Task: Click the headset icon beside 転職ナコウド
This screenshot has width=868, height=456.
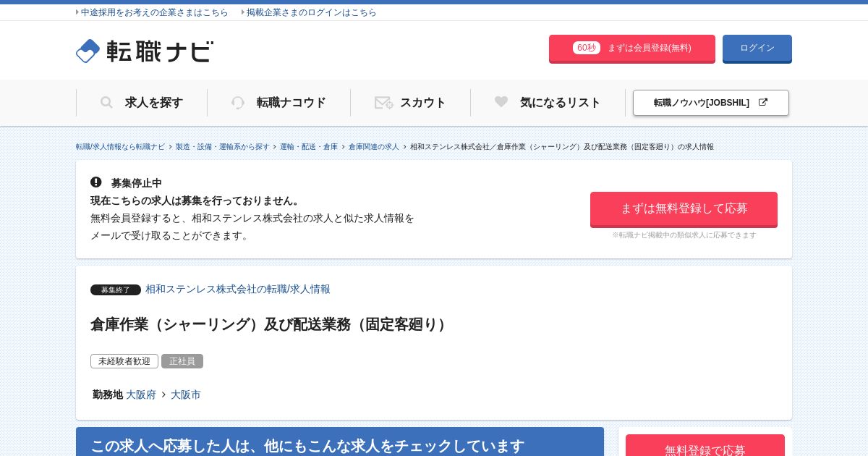Action: (x=238, y=103)
